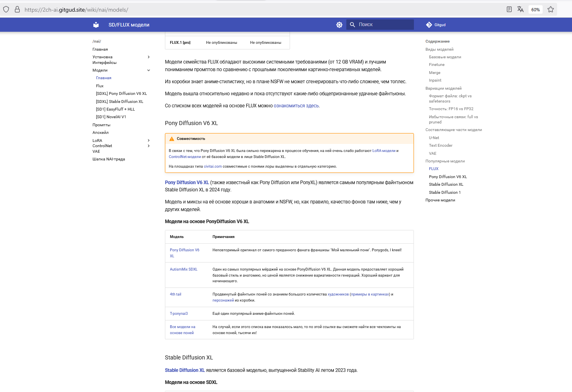Click the wiki book logo icon

[96, 25]
